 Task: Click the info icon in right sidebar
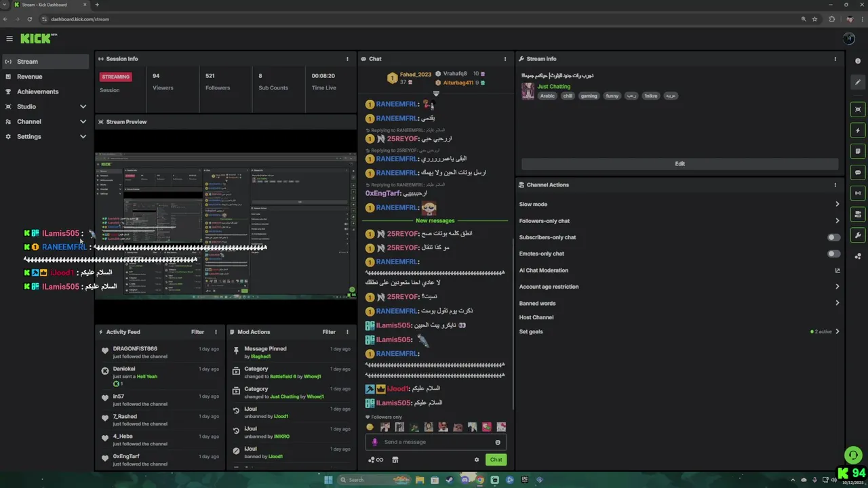coord(858,61)
